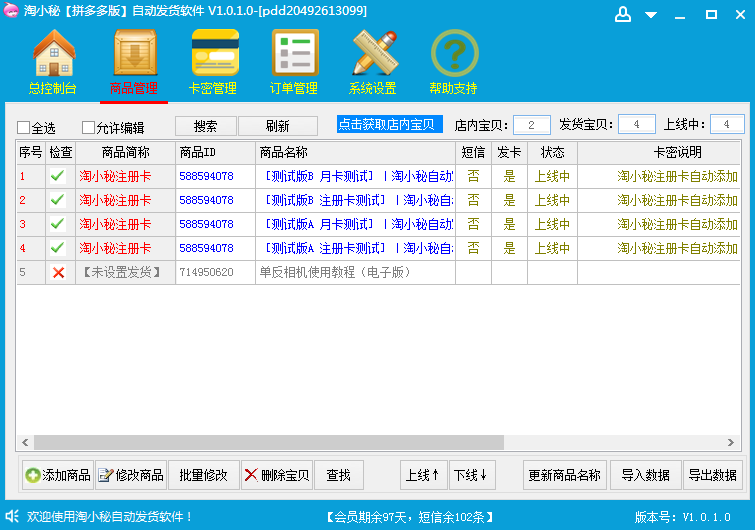Open the title bar dropdown arrow menu
The image size is (755, 530).
pos(652,15)
